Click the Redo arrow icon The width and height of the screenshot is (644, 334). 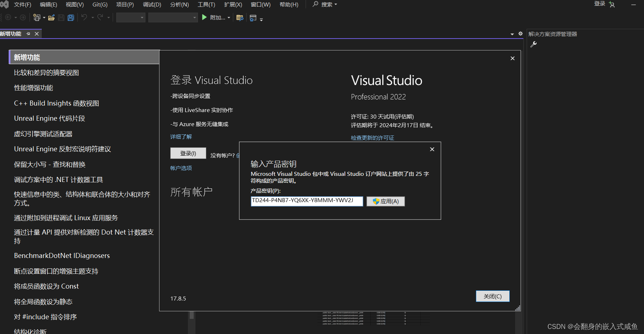100,17
